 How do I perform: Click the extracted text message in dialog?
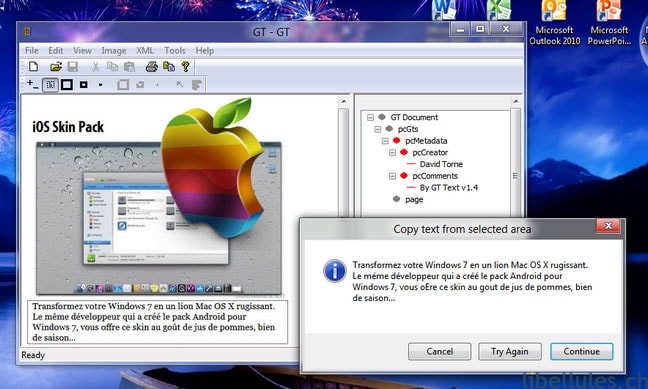[472, 282]
